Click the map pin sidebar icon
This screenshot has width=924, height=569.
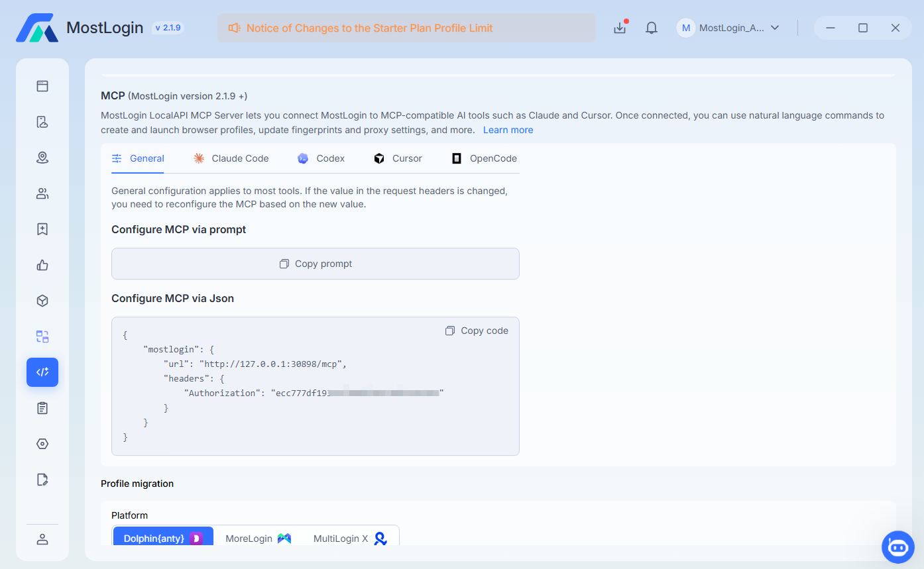tap(42, 158)
